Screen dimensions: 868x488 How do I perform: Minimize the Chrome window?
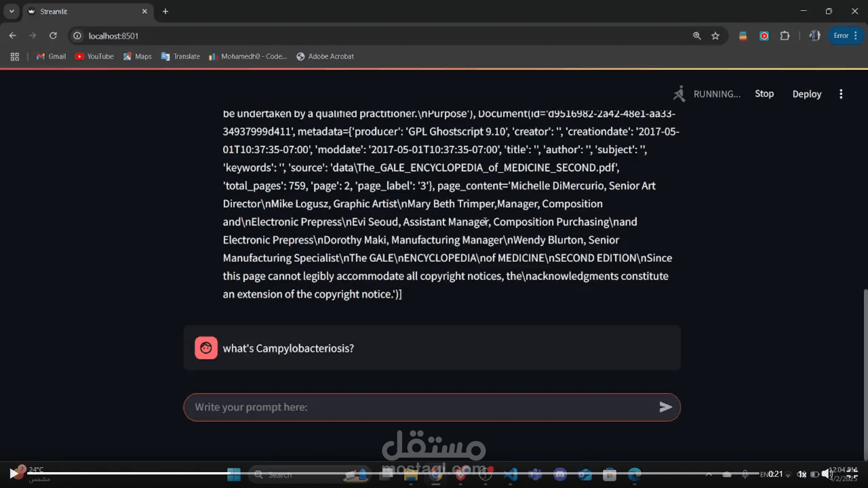(x=803, y=11)
